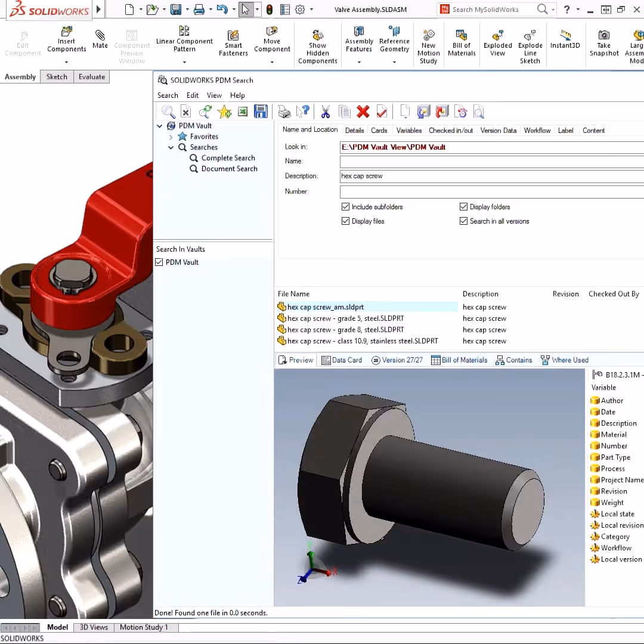
Task: Open the Help menu in PDM Search
Action: 237,95
